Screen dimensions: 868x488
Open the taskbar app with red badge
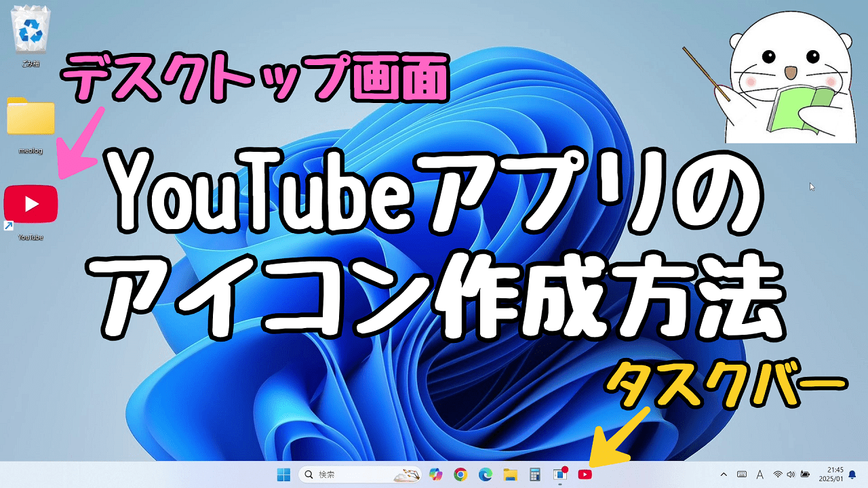tap(559, 474)
